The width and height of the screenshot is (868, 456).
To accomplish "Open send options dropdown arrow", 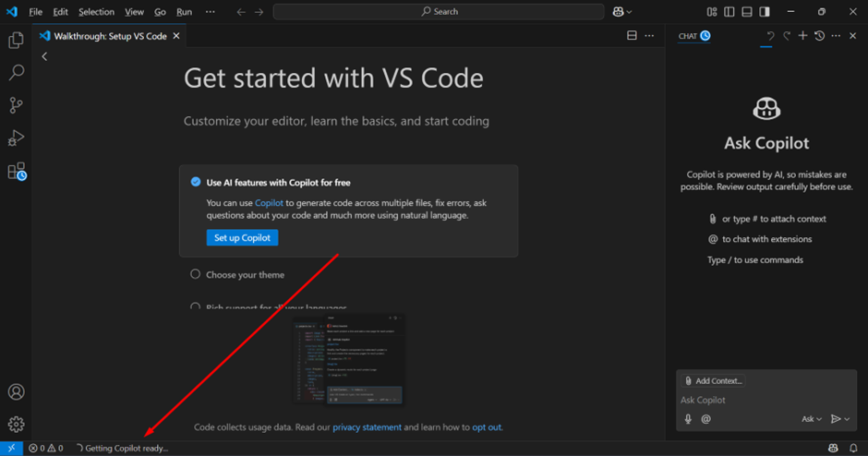I will pyautogui.click(x=847, y=419).
